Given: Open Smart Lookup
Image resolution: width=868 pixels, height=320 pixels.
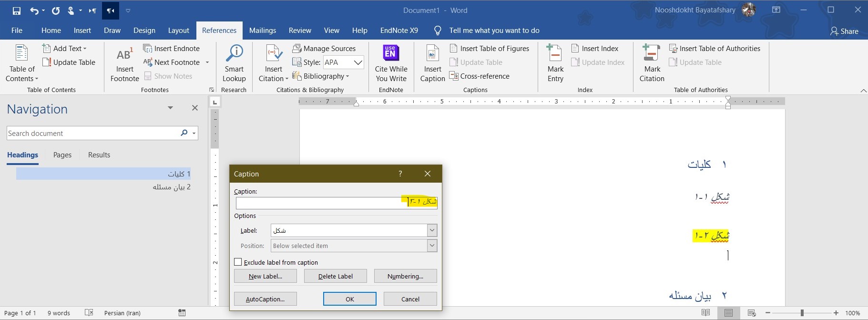Looking at the screenshot, I should coord(234,64).
